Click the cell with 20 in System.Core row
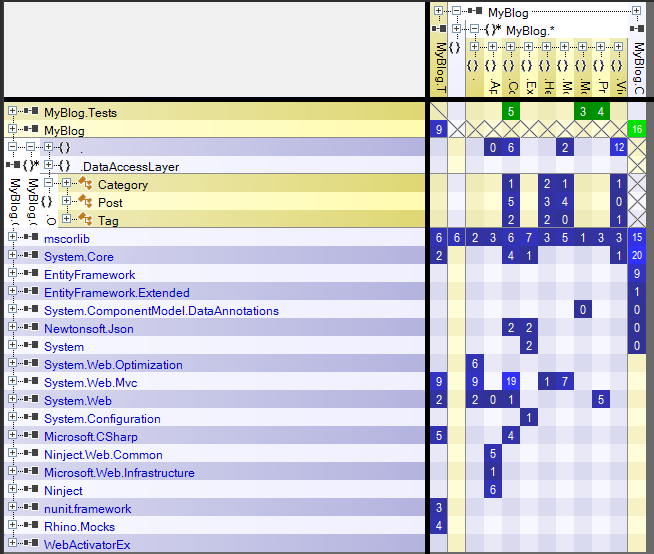 (x=637, y=255)
